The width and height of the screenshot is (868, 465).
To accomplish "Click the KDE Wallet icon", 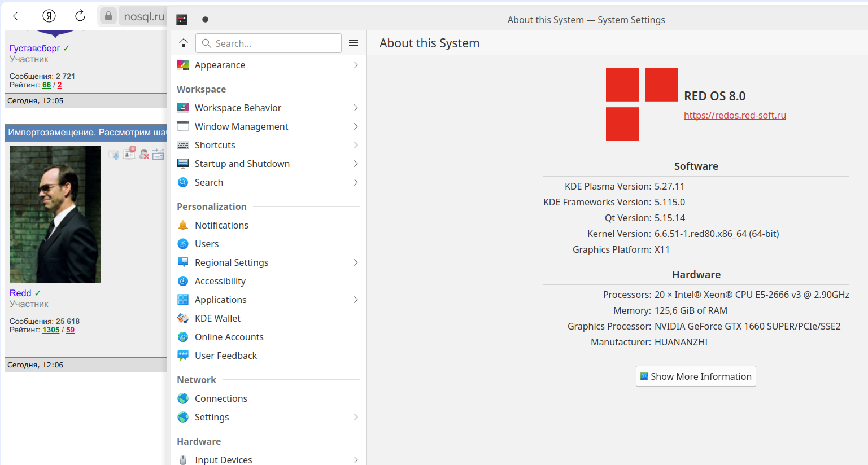I will coord(183,318).
